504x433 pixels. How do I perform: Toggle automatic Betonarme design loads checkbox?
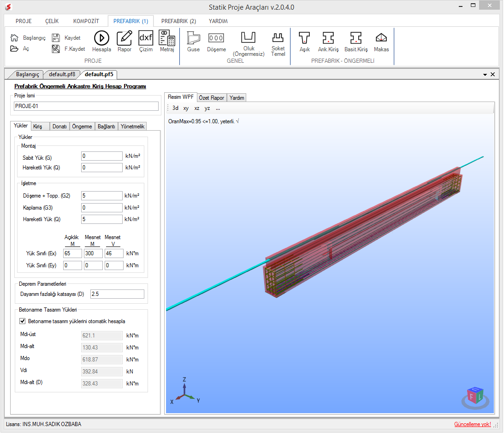point(23,321)
